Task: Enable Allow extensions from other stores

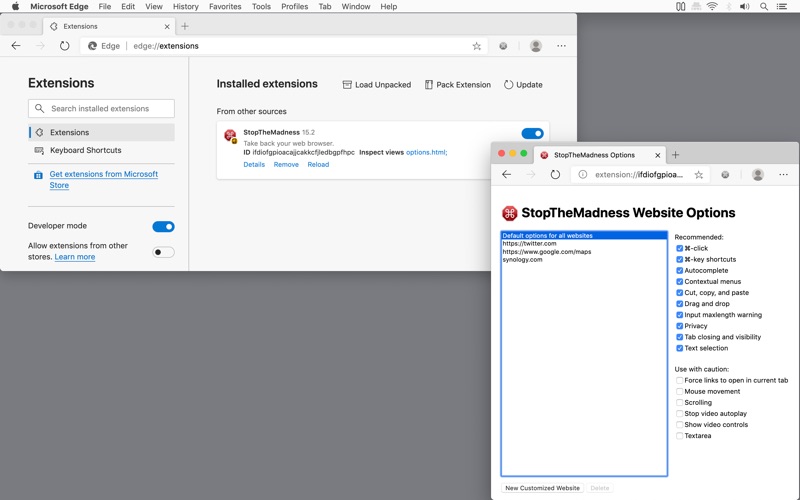Action: (x=163, y=252)
